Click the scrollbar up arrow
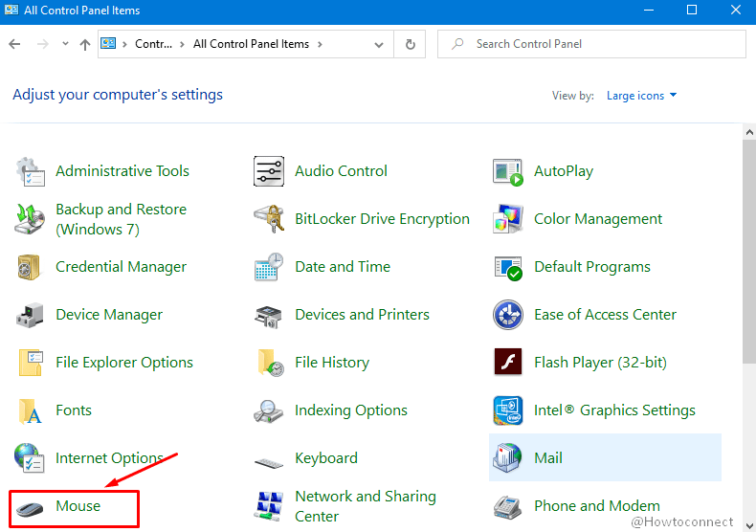The image size is (756, 532). pos(749,131)
